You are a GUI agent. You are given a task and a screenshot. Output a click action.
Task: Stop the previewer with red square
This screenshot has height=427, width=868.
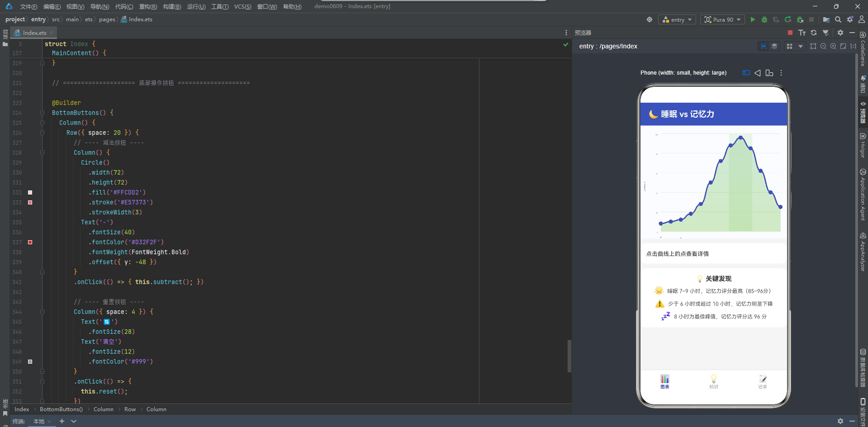(x=790, y=33)
